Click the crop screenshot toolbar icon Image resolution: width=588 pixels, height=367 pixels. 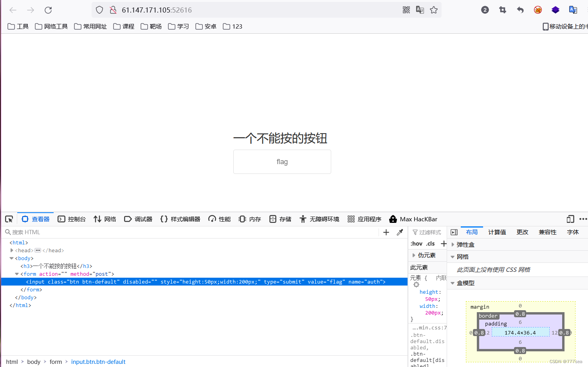click(503, 10)
